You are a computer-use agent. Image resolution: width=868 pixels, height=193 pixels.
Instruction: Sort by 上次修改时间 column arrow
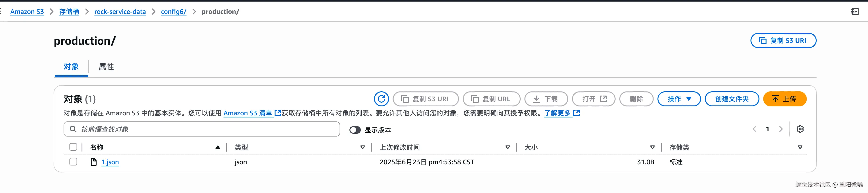coord(507,147)
